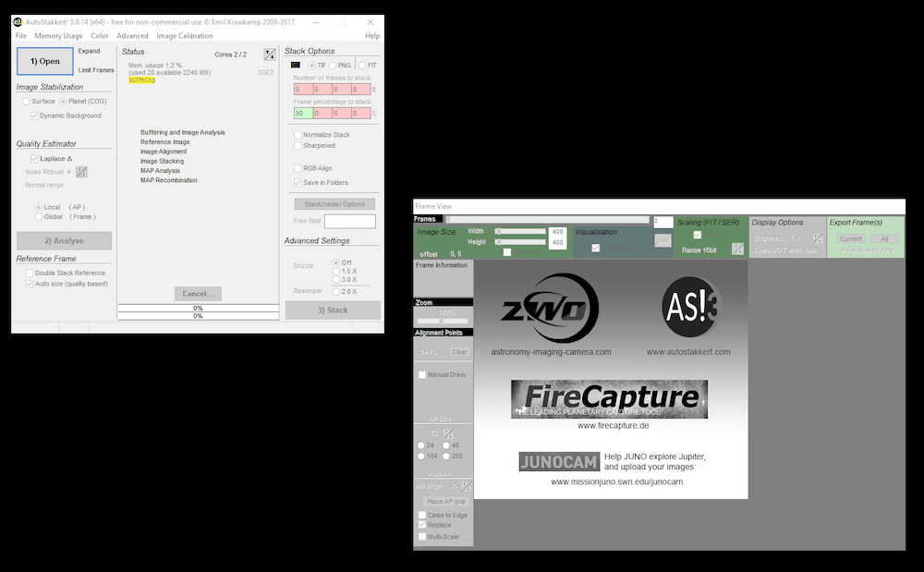Screen dimensions: 924x572
Task: Select the Surface stabilization radio button
Action: click(x=26, y=102)
